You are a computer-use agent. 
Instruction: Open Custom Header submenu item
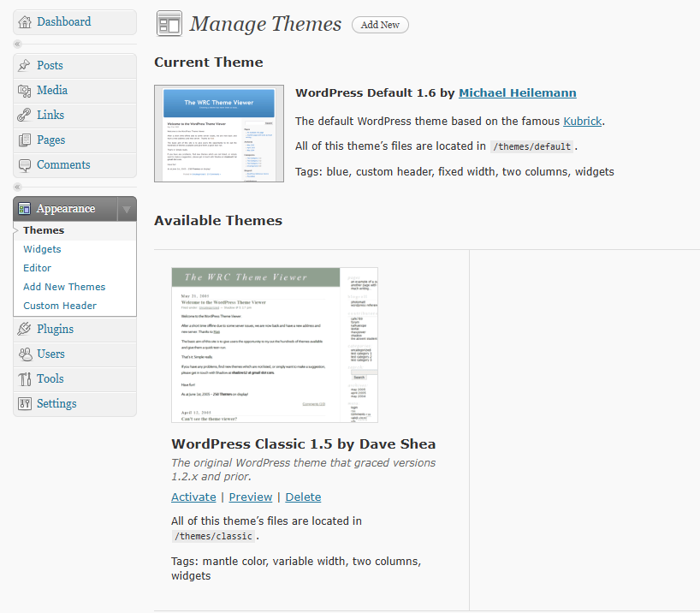tap(60, 306)
